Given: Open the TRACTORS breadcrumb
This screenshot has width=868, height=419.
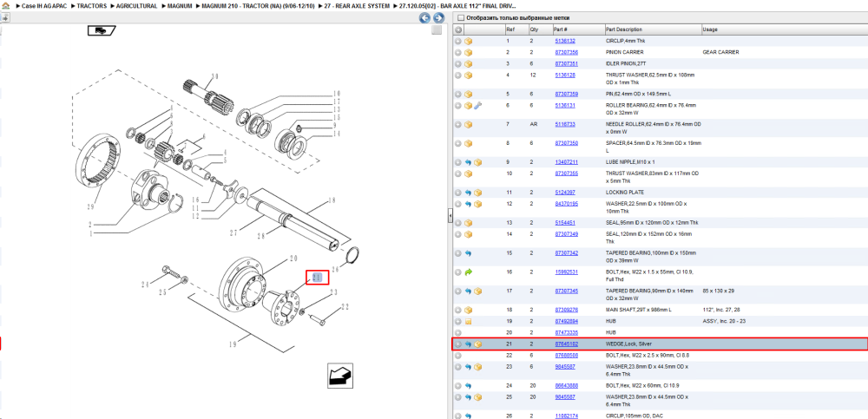Looking at the screenshot, I should (x=92, y=5).
